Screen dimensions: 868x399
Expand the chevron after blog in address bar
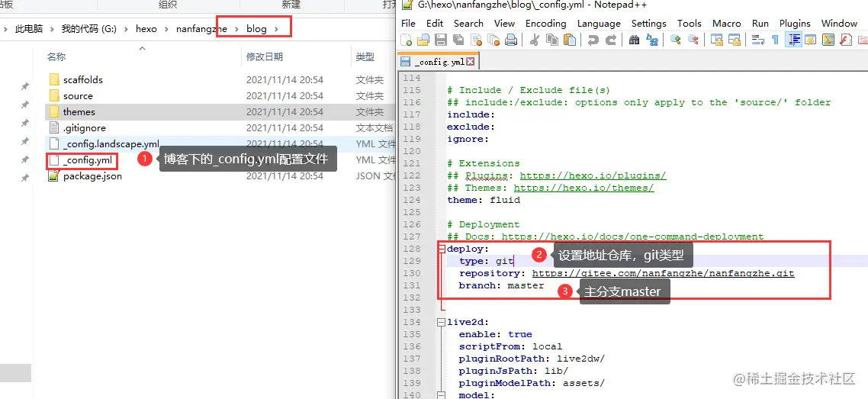(276, 29)
